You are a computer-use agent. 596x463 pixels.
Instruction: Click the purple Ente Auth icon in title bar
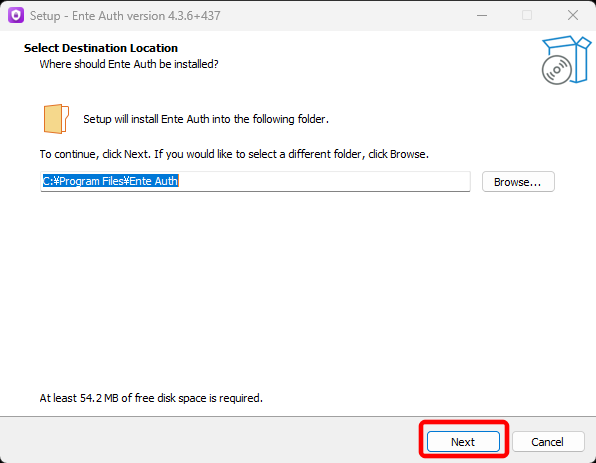(x=16, y=15)
